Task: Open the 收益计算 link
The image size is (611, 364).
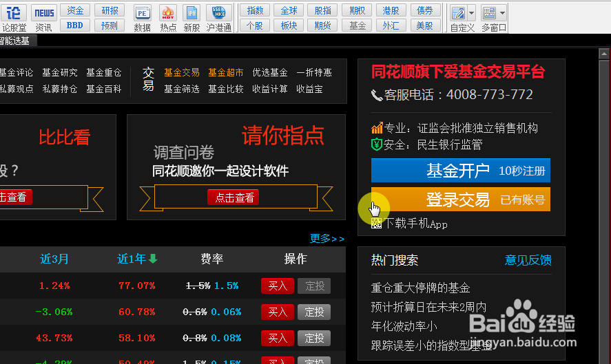Action: click(269, 89)
